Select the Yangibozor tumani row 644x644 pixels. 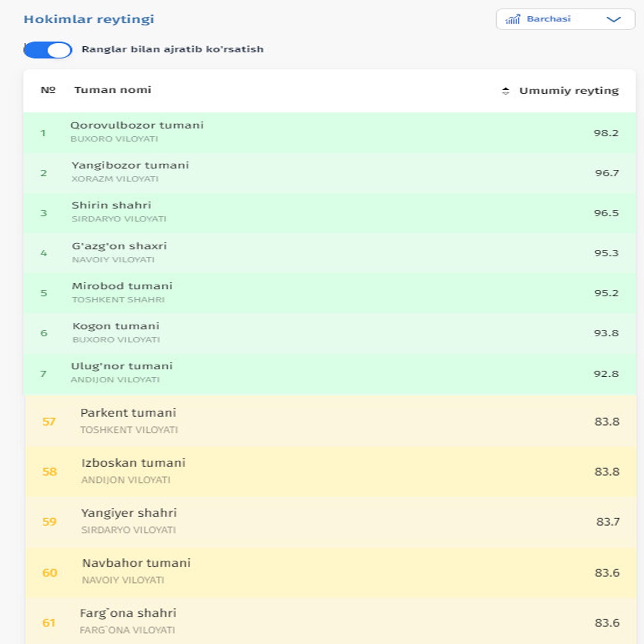pos(329,173)
